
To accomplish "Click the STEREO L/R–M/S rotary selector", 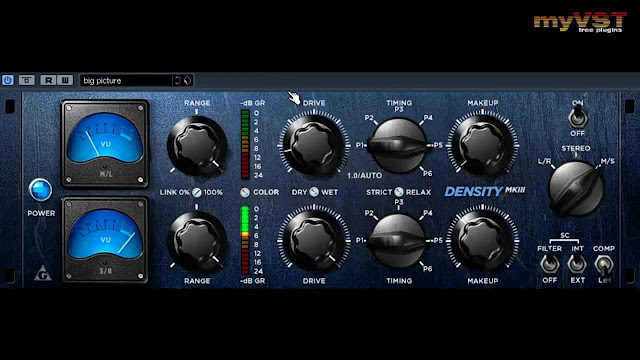I will pos(576,189).
